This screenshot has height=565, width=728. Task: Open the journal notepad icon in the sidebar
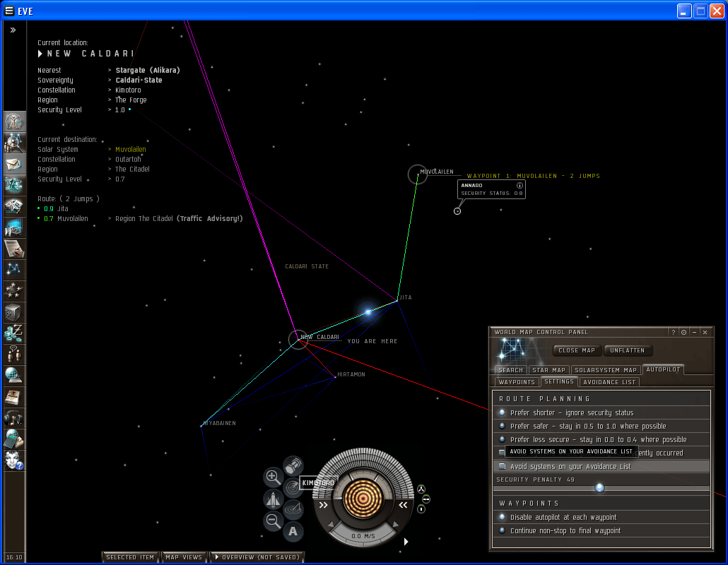coord(14,247)
